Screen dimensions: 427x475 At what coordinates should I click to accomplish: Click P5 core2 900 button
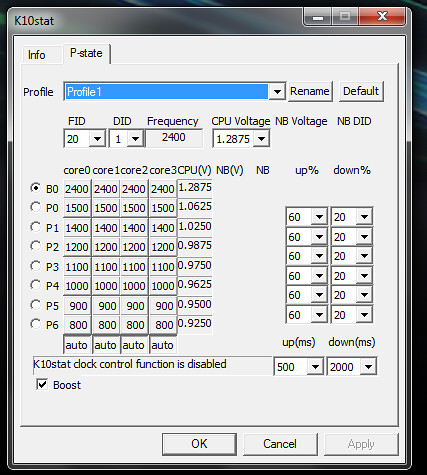pos(134,306)
